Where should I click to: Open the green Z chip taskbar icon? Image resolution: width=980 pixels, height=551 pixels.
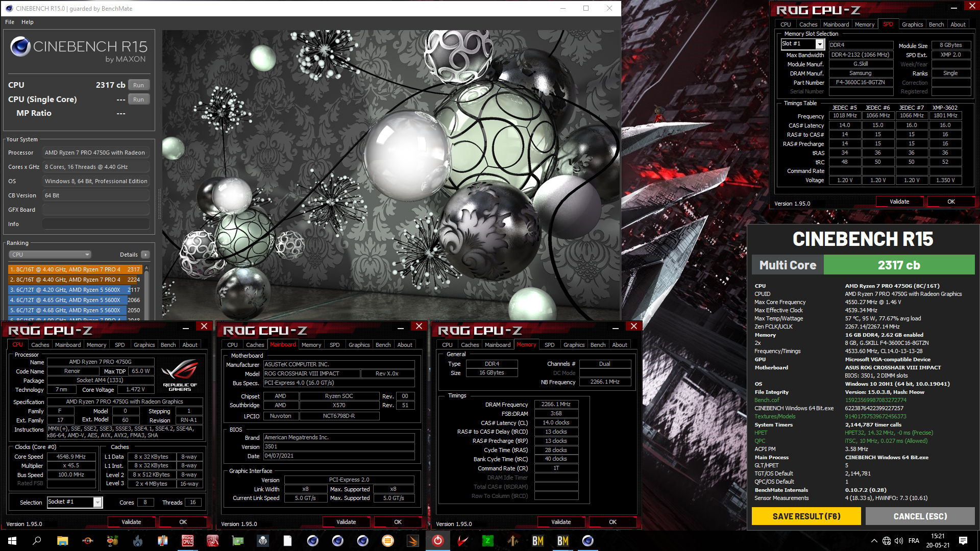pos(488,541)
